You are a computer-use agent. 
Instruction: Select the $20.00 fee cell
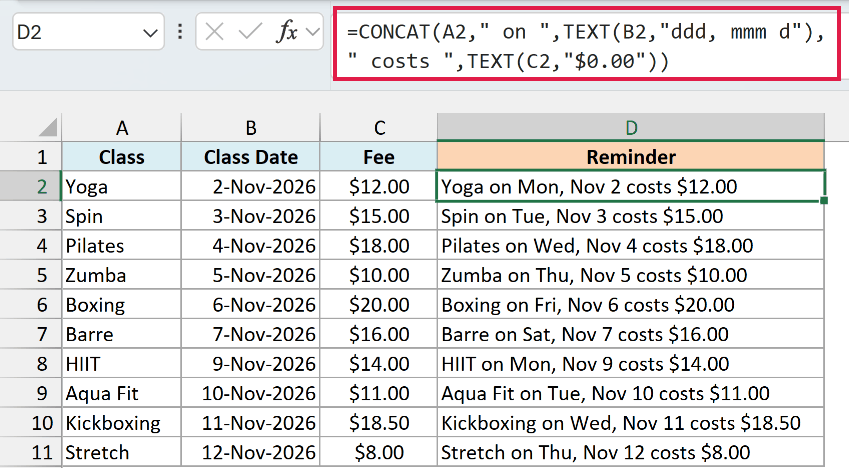click(x=378, y=304)
